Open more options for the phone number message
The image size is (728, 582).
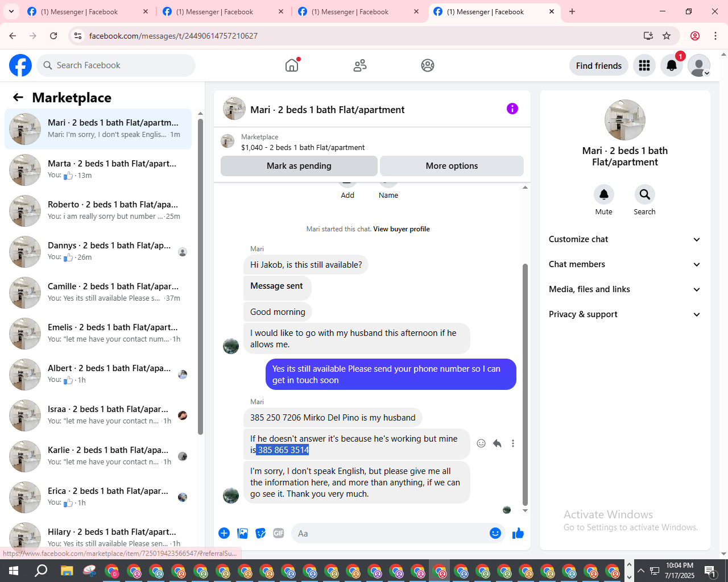click(x=513, y=443)
